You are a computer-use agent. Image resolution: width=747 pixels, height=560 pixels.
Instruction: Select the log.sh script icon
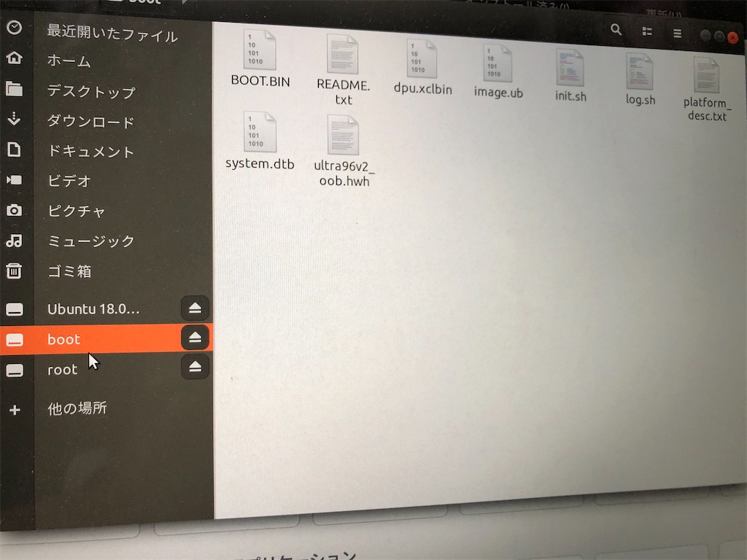tap(639, 71)
